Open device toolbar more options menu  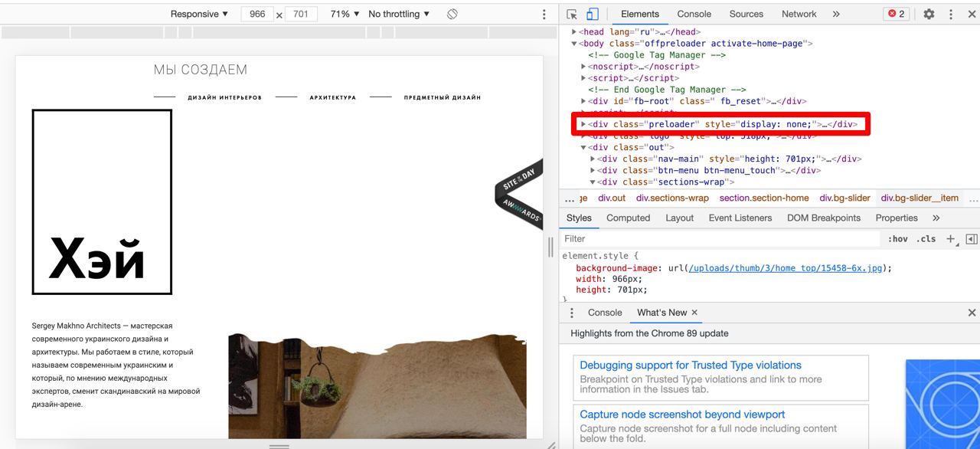[544, 14]
